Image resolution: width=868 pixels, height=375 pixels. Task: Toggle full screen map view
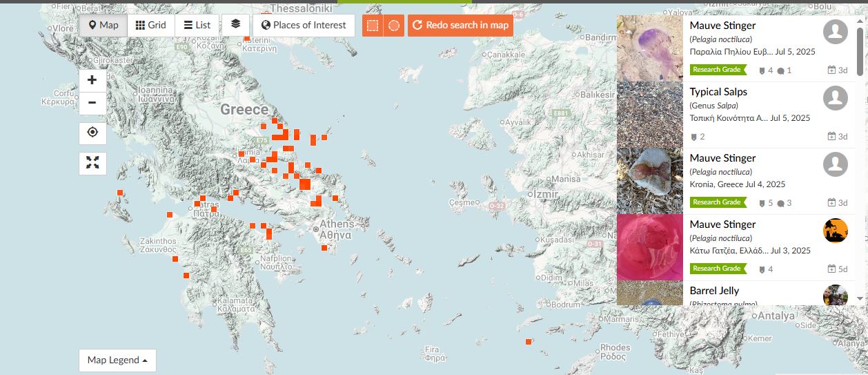point(92,163)
